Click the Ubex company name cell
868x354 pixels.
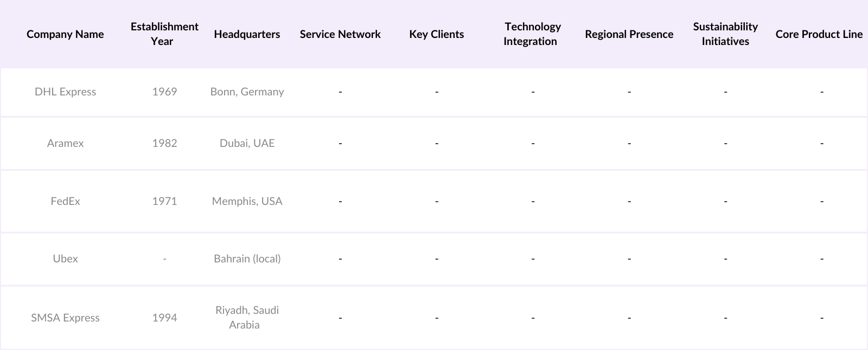(x=65, y=259)
